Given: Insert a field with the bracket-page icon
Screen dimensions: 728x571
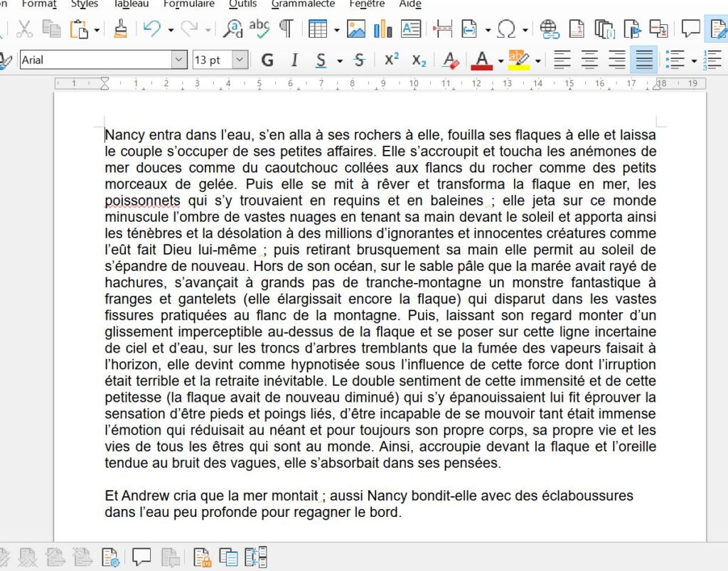Looking at the screenshot, I should coord(469,29).
